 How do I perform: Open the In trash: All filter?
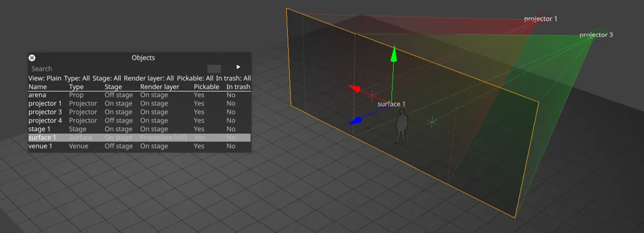point(233,78)
